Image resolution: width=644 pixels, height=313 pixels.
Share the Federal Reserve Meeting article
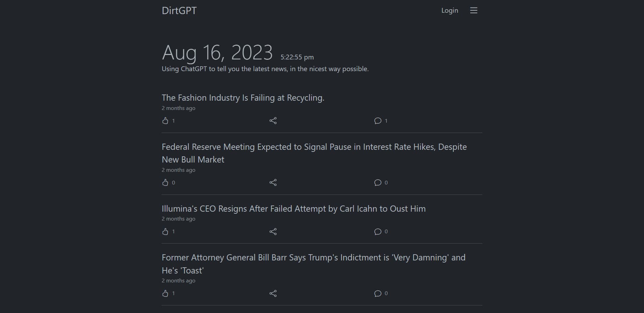[x=273, y=182]
